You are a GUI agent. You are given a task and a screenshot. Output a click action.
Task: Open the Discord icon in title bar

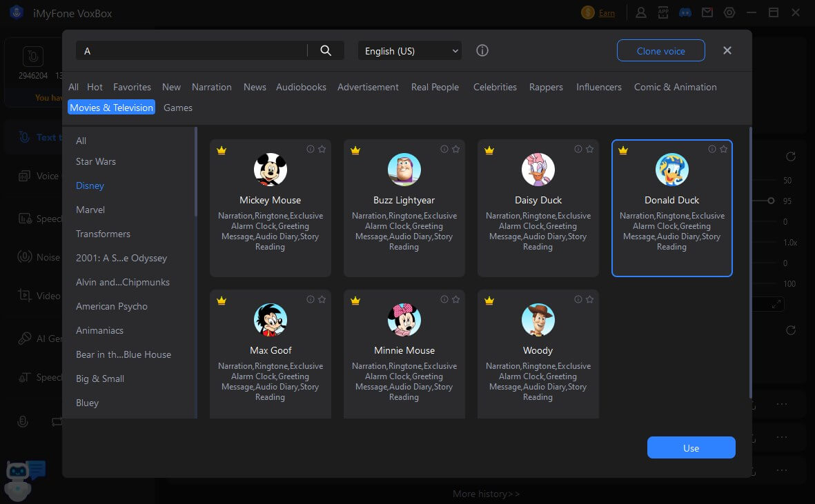(685, 12)
